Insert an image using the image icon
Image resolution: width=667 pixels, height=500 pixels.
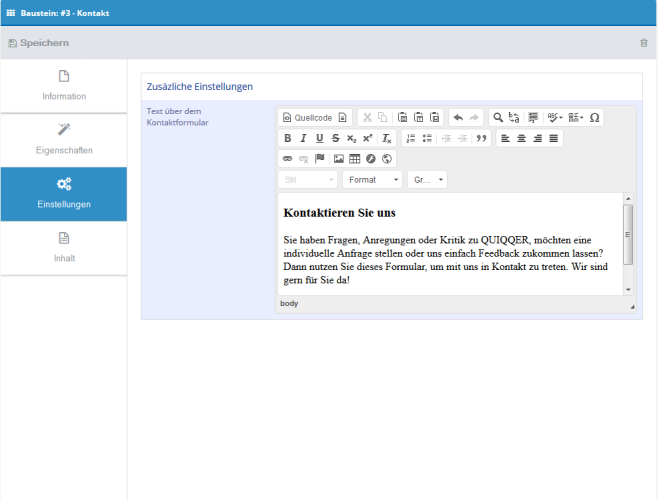tap(339, 158)
